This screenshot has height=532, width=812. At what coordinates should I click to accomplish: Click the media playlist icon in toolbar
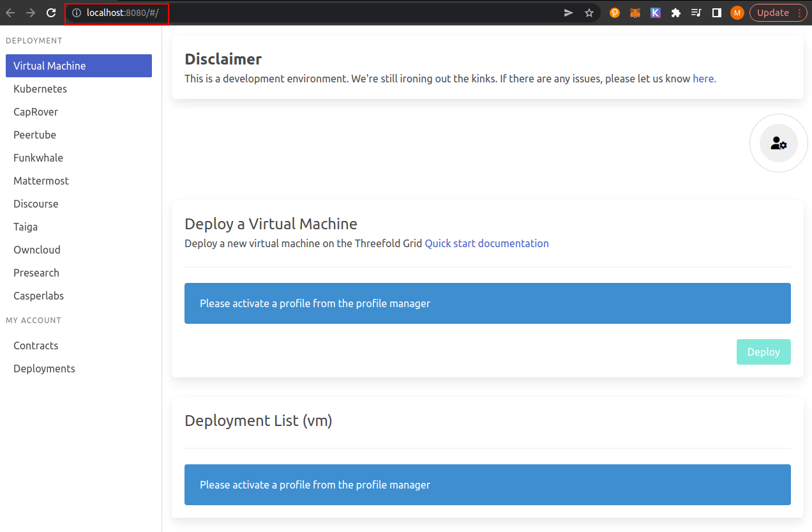696,12
